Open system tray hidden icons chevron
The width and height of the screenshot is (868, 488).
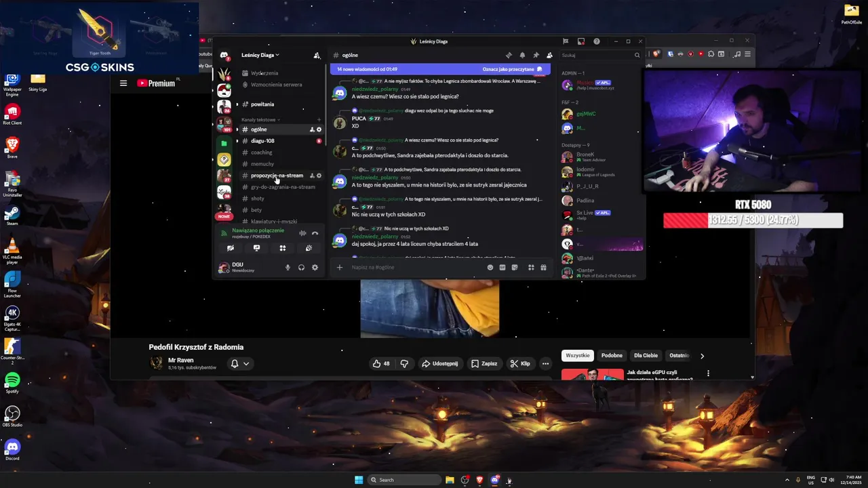click(x=787, y=480)
